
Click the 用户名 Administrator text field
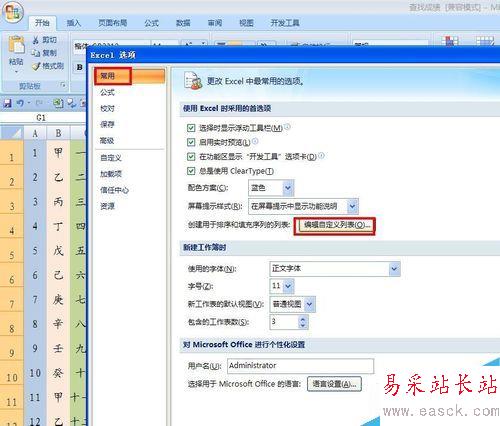(300, 366)
